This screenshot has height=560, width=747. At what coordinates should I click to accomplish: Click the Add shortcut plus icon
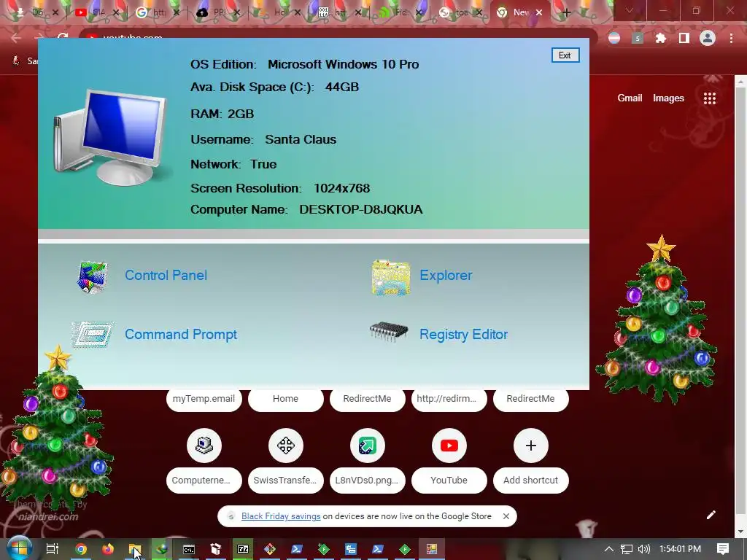point(531,446)
